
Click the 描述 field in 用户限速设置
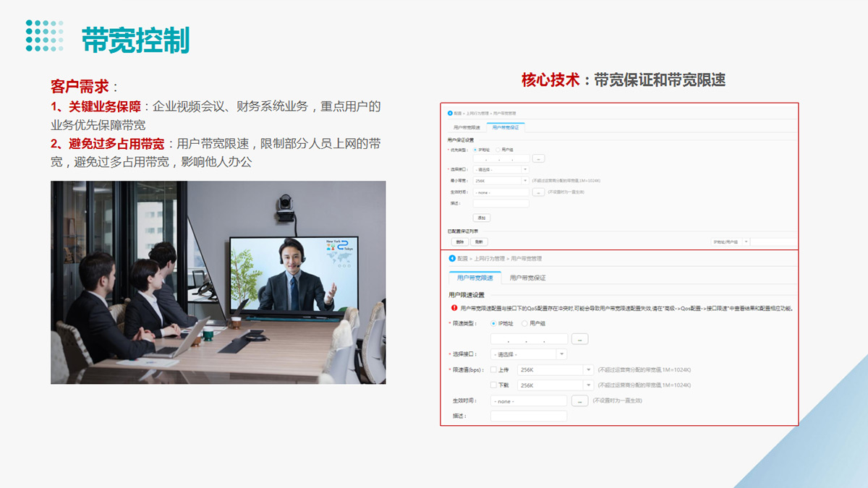pos(529,416)
